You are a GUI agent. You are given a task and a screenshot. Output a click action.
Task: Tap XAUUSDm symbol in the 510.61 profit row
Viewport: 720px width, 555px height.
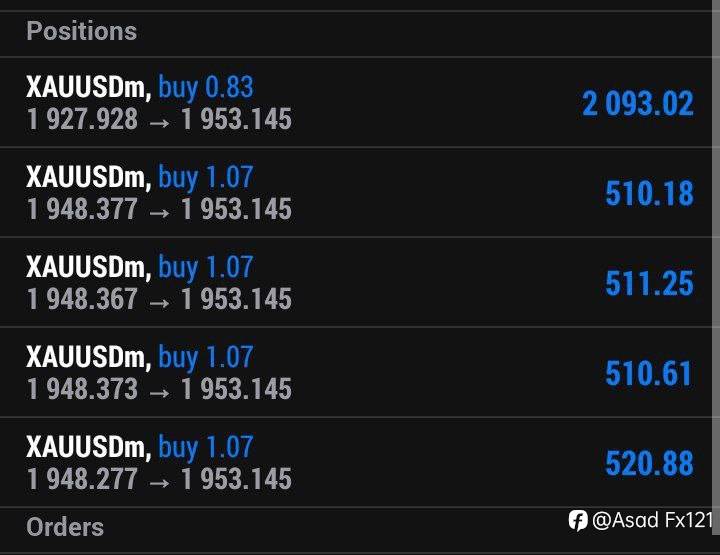[x=88, y=358]
